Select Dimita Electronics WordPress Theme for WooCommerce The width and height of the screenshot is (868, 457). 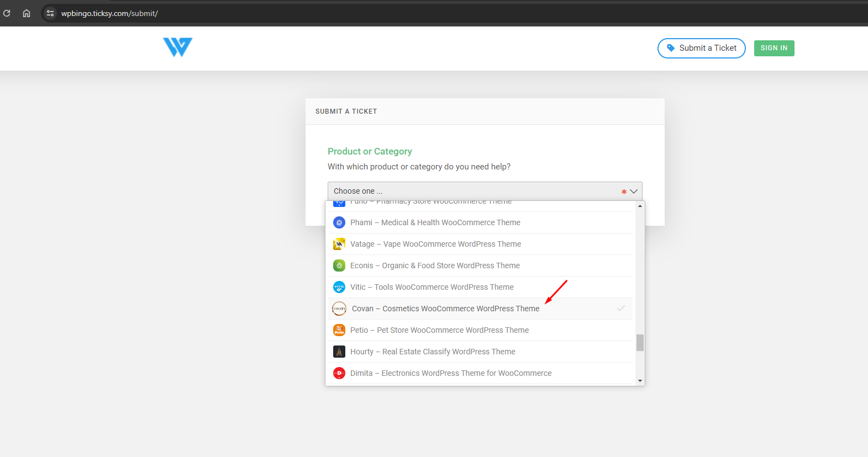coord(481,373)
